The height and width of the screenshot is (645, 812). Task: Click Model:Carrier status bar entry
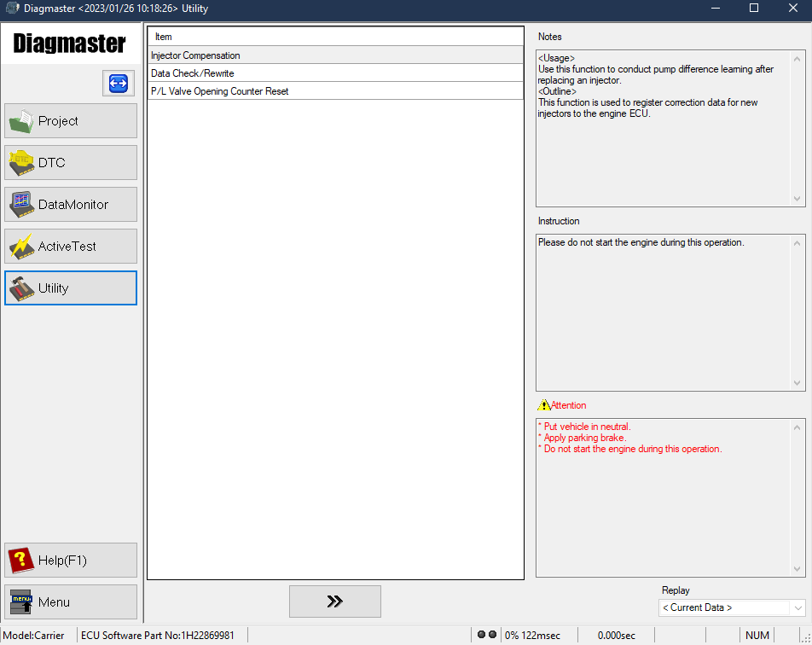coord(33,635)
